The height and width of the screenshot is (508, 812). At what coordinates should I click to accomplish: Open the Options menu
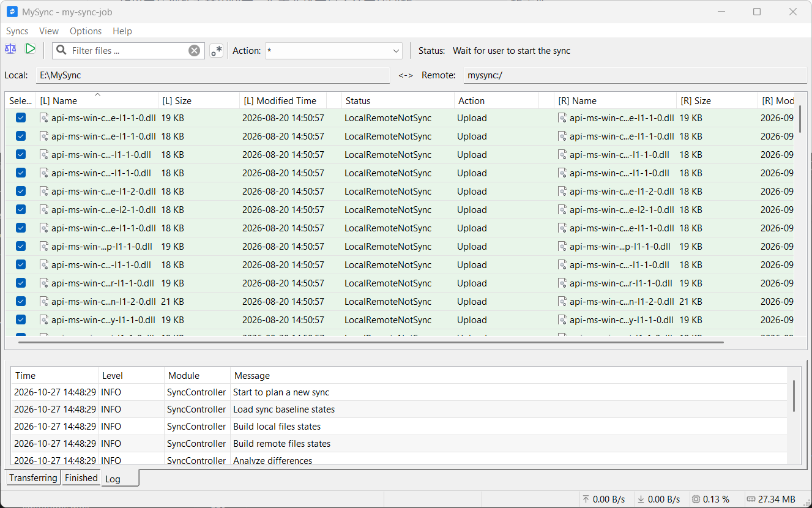tap(86, 31)
